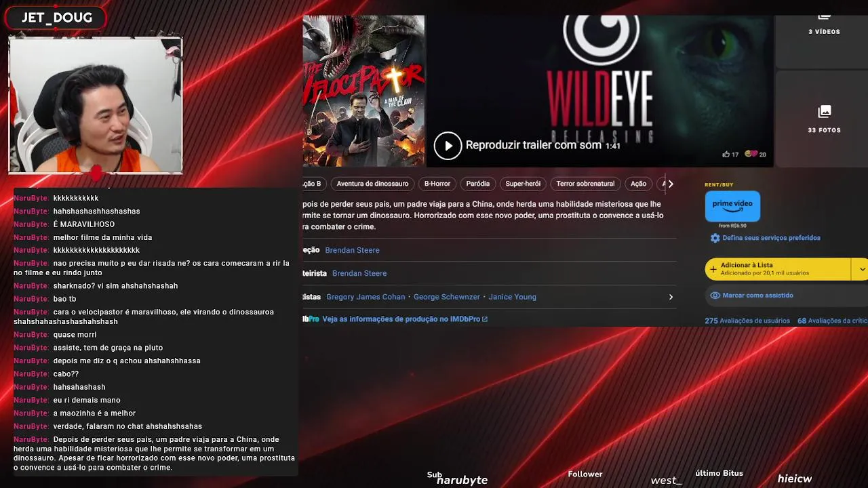This screenshot has width=868, height=488.
Task: Play the trailer with the circular play icon
Action: coord(448,146)
